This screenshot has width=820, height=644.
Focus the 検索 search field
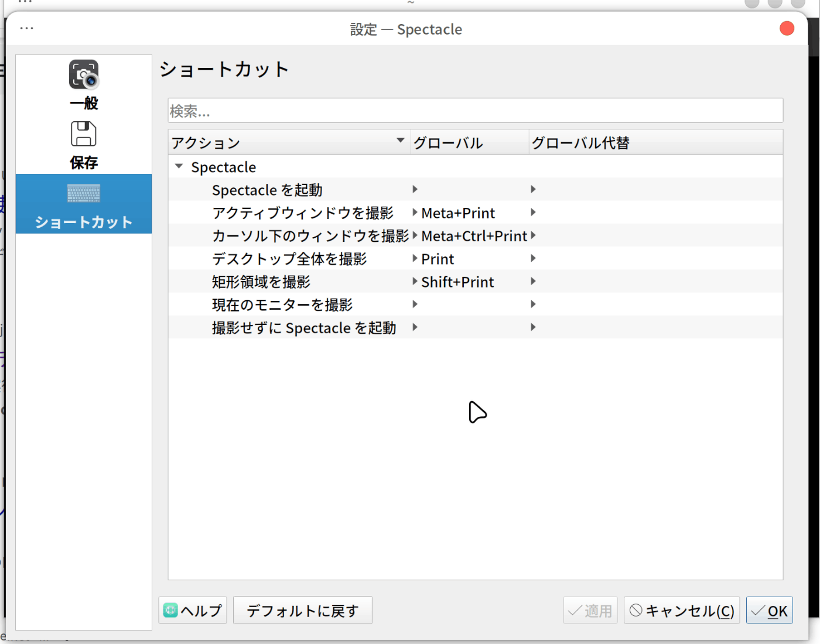coord(475,111)
